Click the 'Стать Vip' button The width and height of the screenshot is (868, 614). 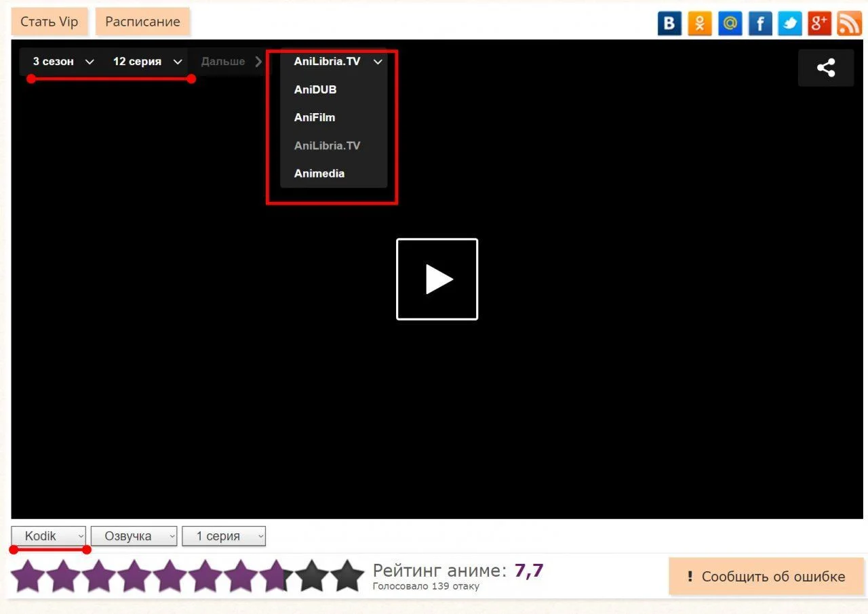[x=50, y=22]
